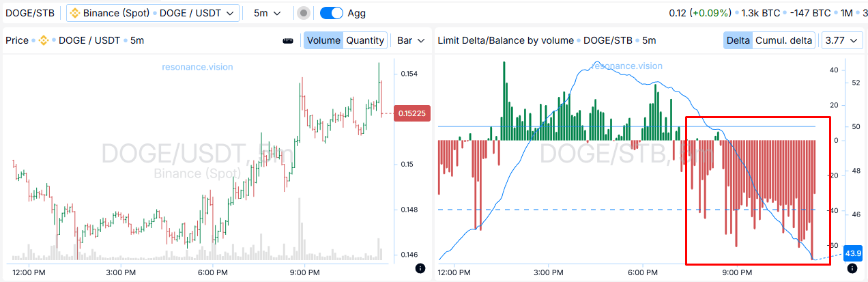Click the round record indicator button

(x=304, y=13)
